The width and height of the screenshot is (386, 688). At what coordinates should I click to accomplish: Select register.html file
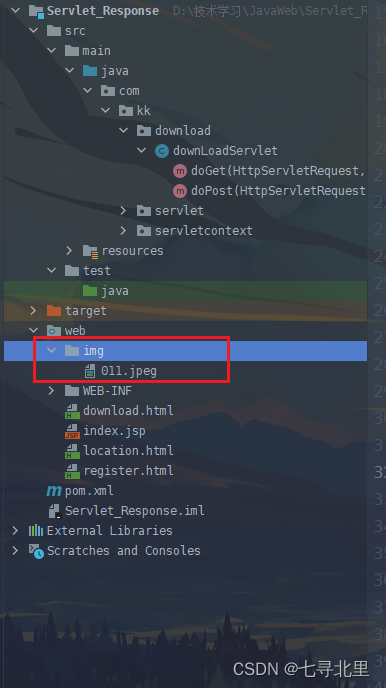[x=128, y=471]
